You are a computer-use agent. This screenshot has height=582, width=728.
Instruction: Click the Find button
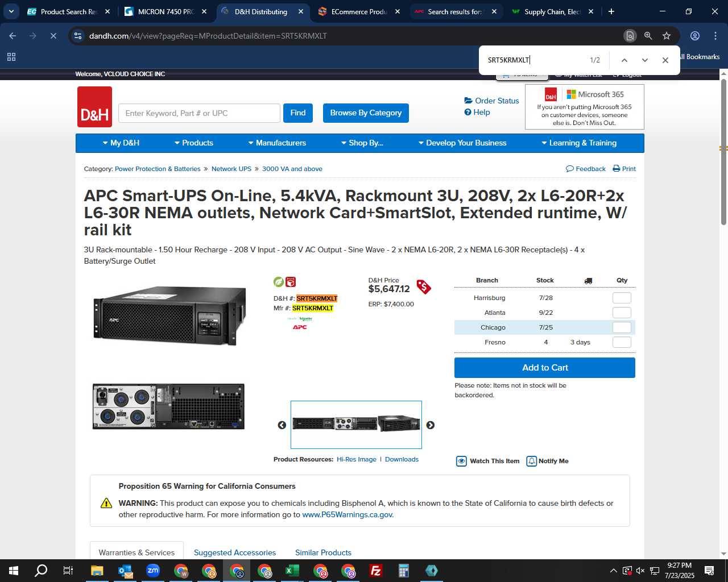tap(298, 113)
